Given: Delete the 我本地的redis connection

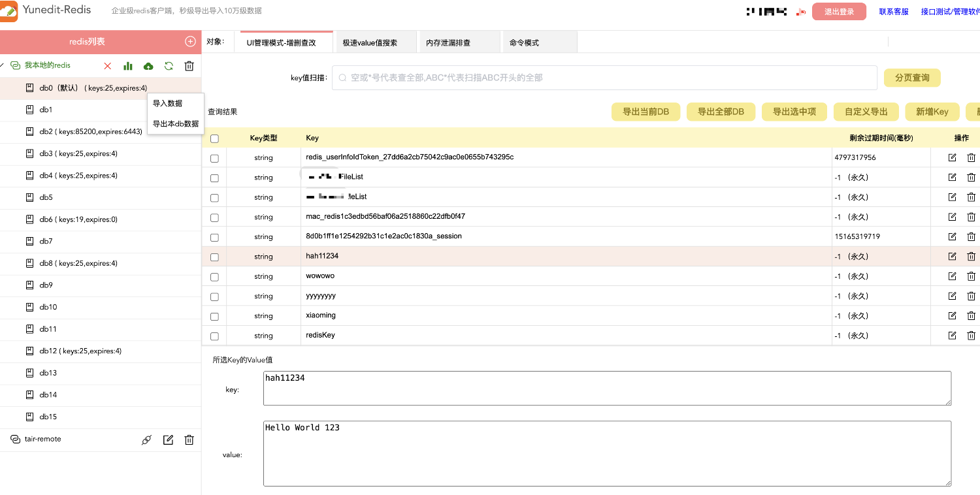Looking at the screenshot, I should (189, 66).
